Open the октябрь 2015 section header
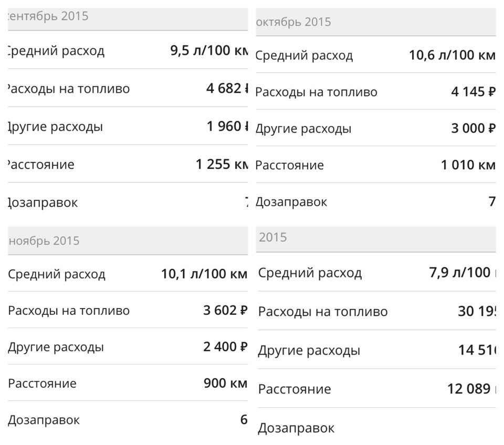Image resolution: width=504 pixels, height=445 pixels. tap(376, 22)
